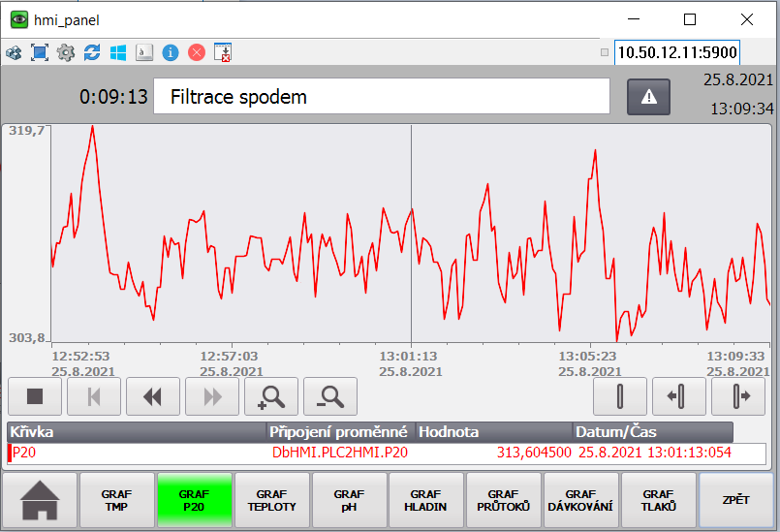Zoom in on the trend chart
Viewport: 780px width, 532px height.
(271, 396)
